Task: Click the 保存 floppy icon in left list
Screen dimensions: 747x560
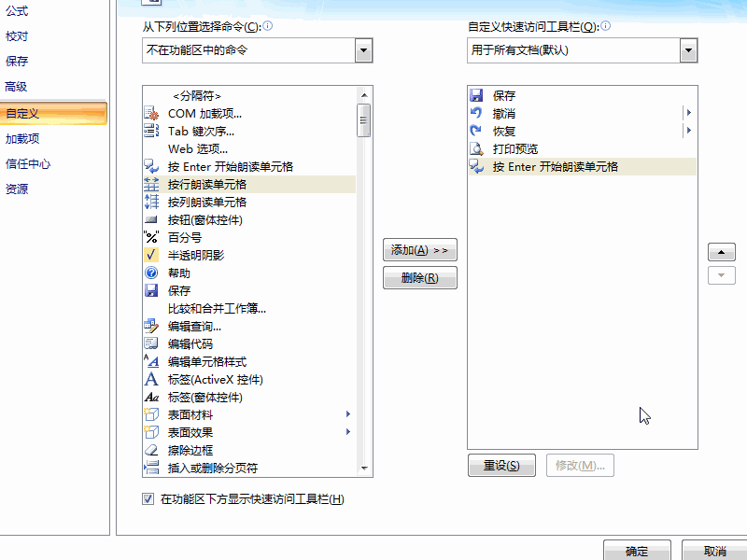Action: click(x=151, y=290)
